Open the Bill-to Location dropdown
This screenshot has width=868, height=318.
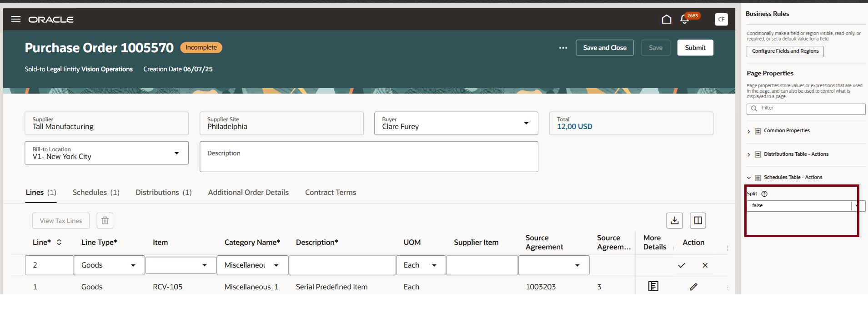(x=176, y=153)
